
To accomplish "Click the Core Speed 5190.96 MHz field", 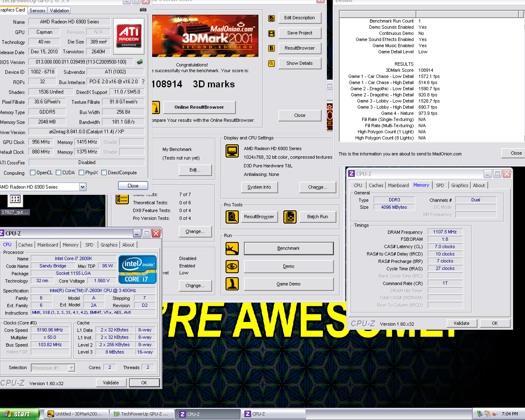I will (x=50, y=330).
